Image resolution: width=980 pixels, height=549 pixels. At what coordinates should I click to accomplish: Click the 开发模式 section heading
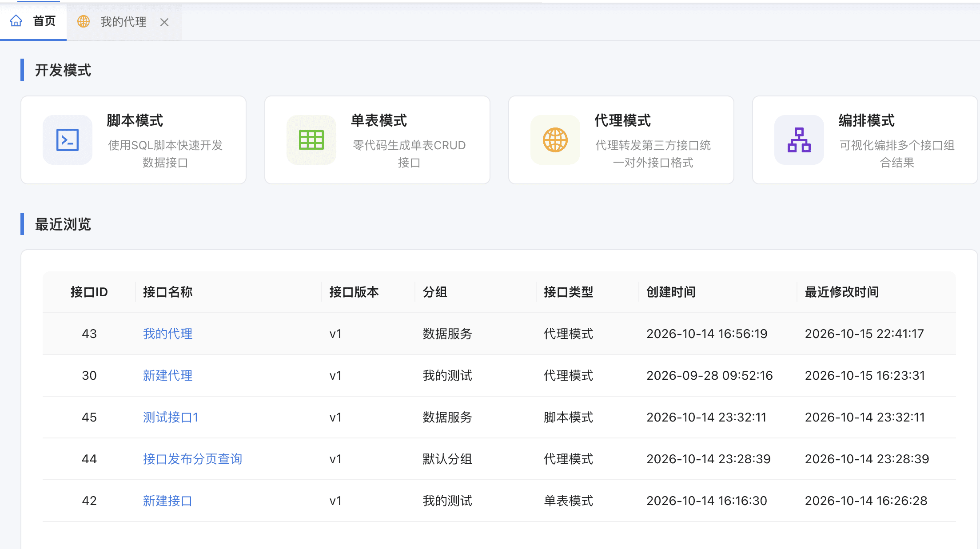(63, 70)
